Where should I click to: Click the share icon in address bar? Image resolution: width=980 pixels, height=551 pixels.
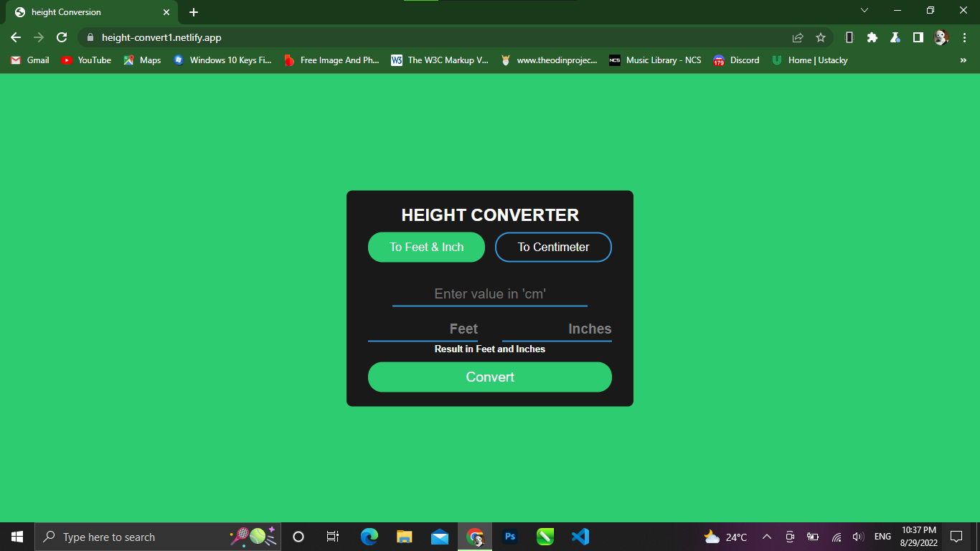pos(797,37)
